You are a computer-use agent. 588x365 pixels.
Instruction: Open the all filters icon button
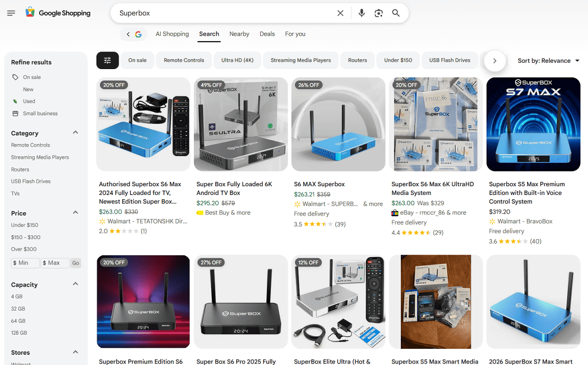click(108, 60)
